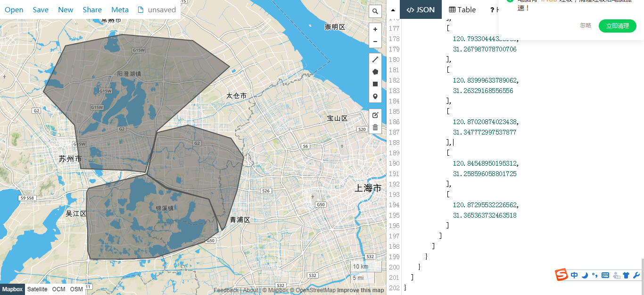The image size is (644, 295).
Task: Select the draw rectangle tool
Action: [375, 84]
